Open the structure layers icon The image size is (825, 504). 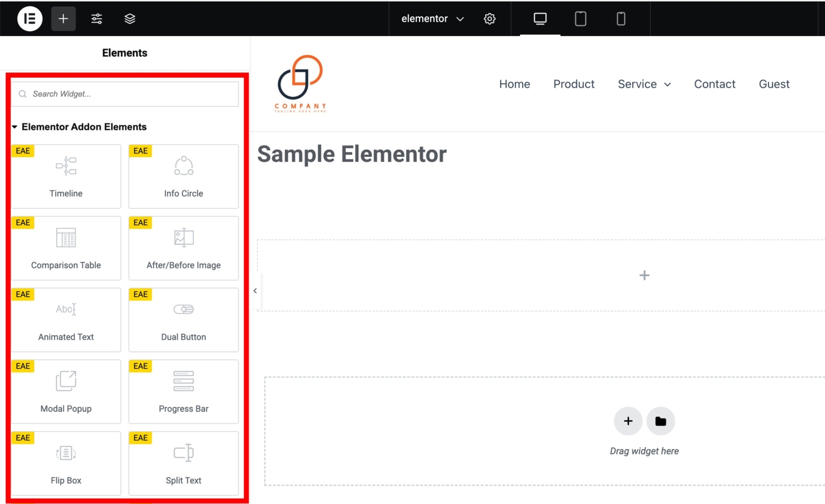coord(130,19)
